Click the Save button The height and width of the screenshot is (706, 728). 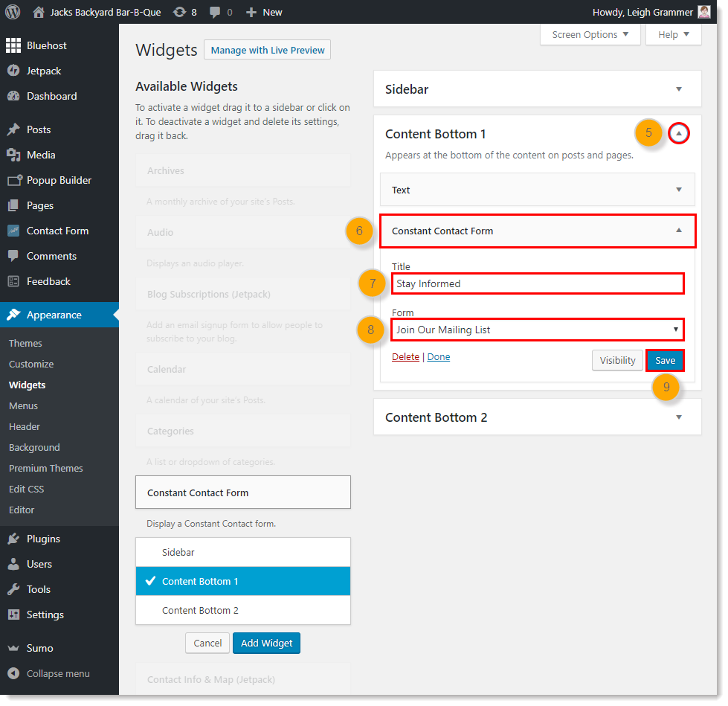point(665,360)
